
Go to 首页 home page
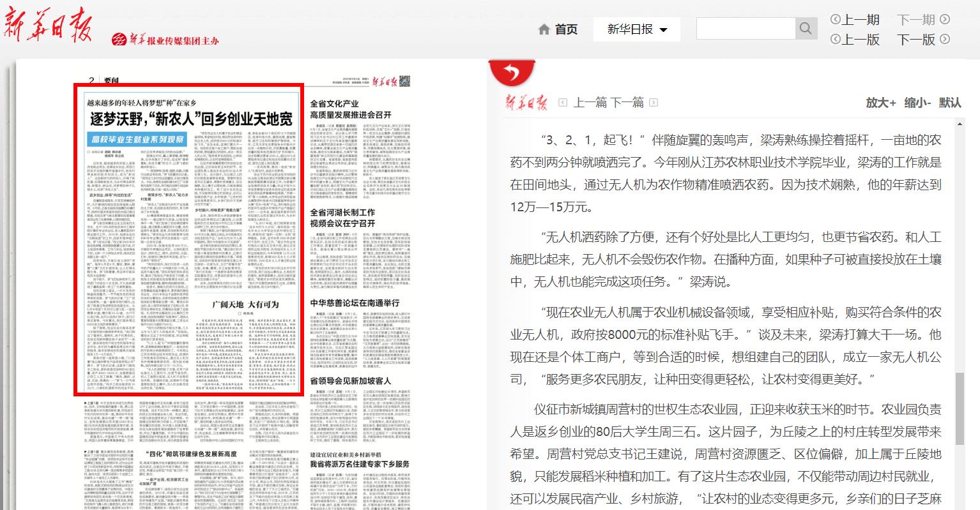[565, 29]
